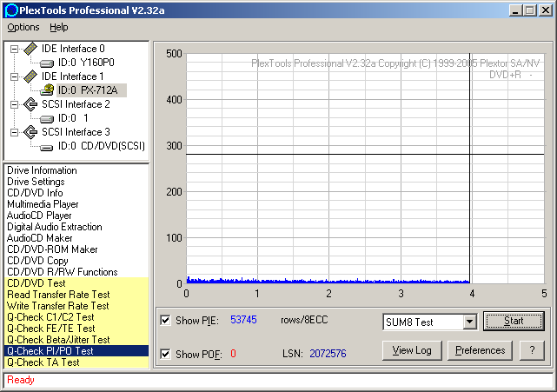Select Q-Check Beta/Jitter Test
The height and width of the screenshot is (392, 557).
pyautogui.click(x=76, y=340)
